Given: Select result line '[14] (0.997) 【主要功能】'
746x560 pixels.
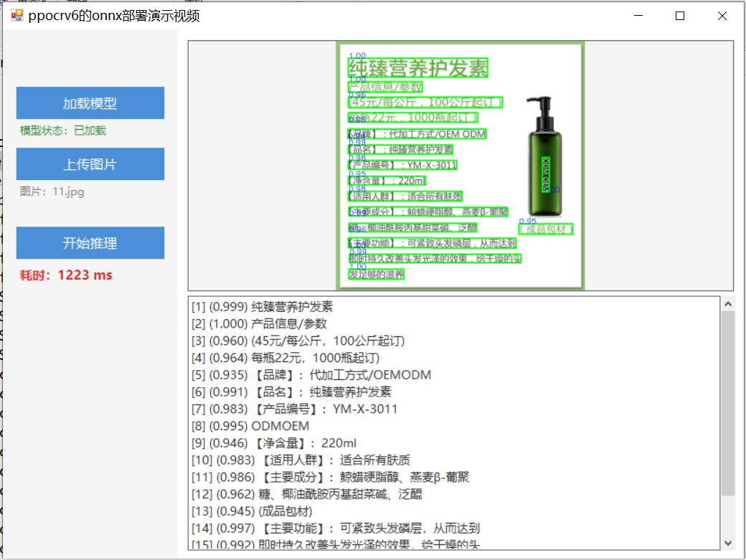Looking at the screenshot, I should coord(336,528).
